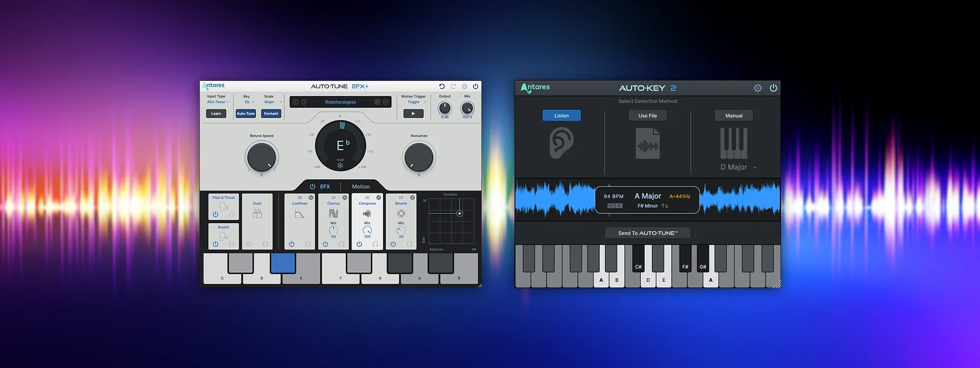
Task: Toggle Pitch & Throat power
Action: click(216, 214)
